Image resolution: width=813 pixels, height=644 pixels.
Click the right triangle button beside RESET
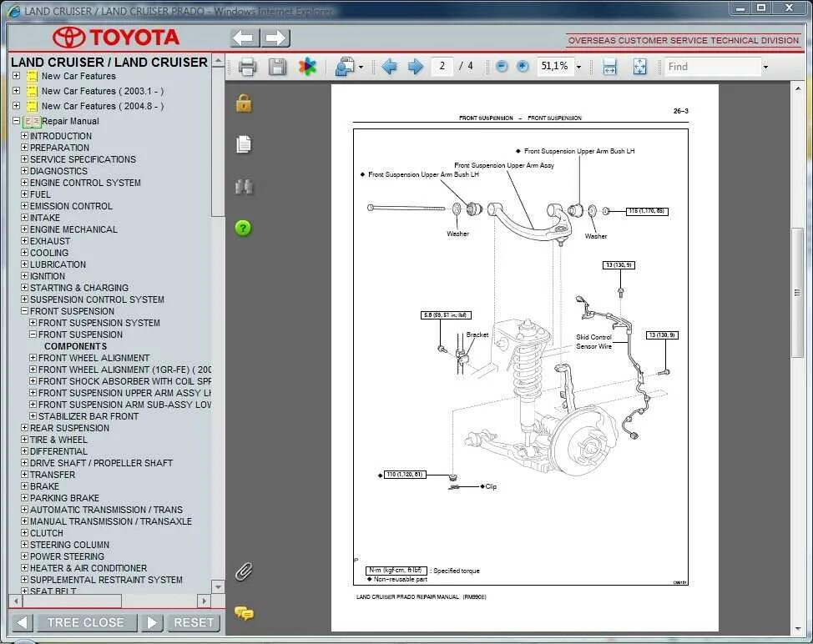coord(152,622)
